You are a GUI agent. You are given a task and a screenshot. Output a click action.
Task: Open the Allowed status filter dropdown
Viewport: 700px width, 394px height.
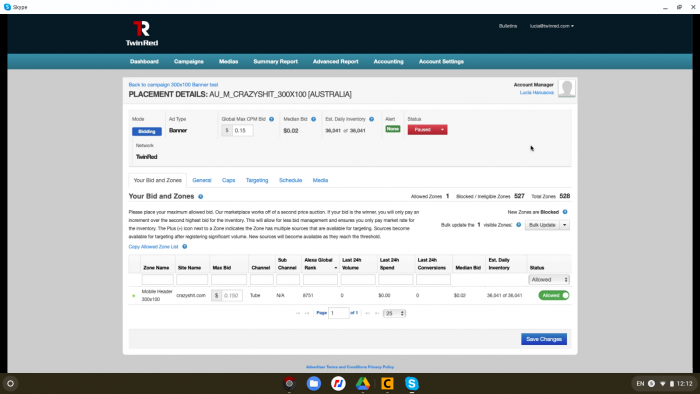coord(549,280)
